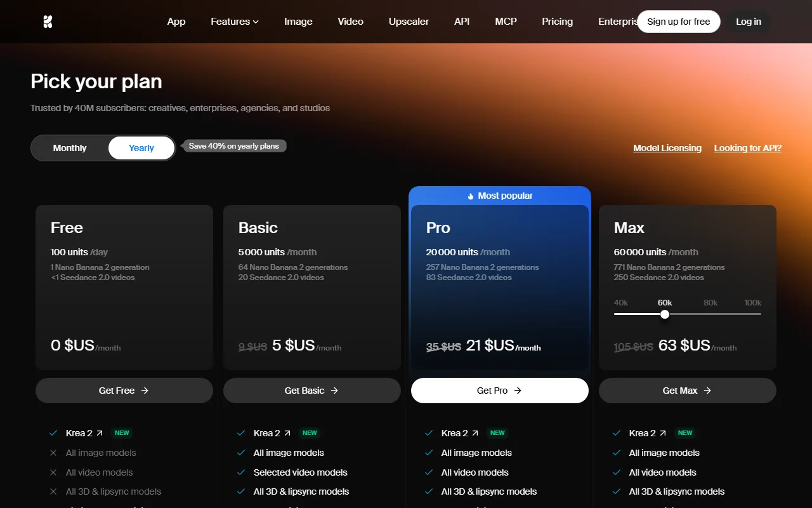Switch billing to Monthly

tap(70, 148)
